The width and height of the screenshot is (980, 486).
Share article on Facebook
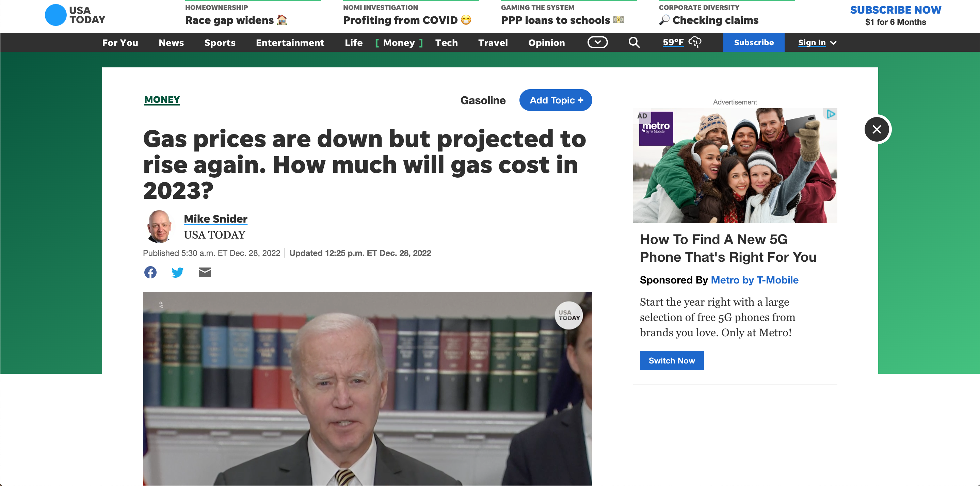[x=150, y=272]
